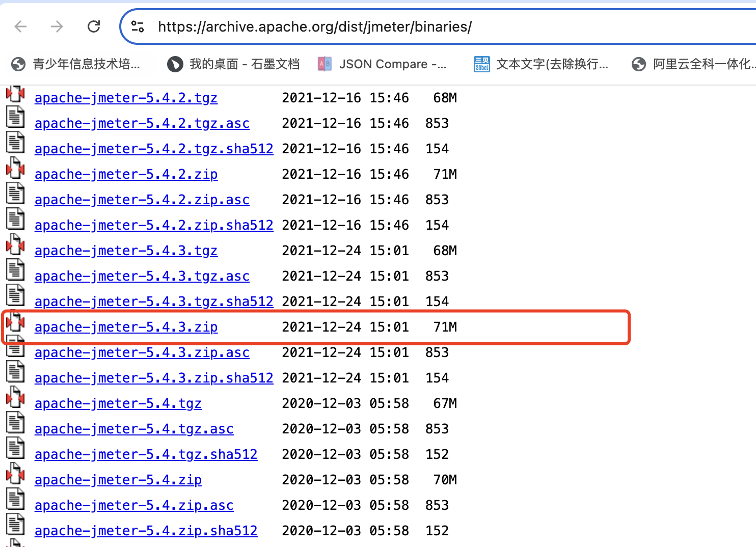
Task: Open apache-jmeter-5.4.2.tgz.asc signature link
Action: click(x=142, y=123)
